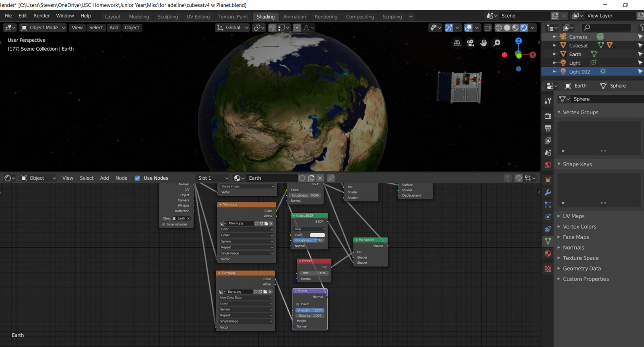The width and height of the screenshot is (644, 347).
Task: Add a new workspace tab
Action: 411,16
